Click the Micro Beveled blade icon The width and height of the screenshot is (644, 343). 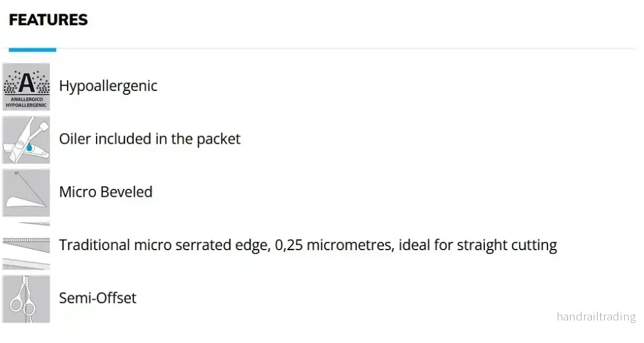tap(26, 193)
